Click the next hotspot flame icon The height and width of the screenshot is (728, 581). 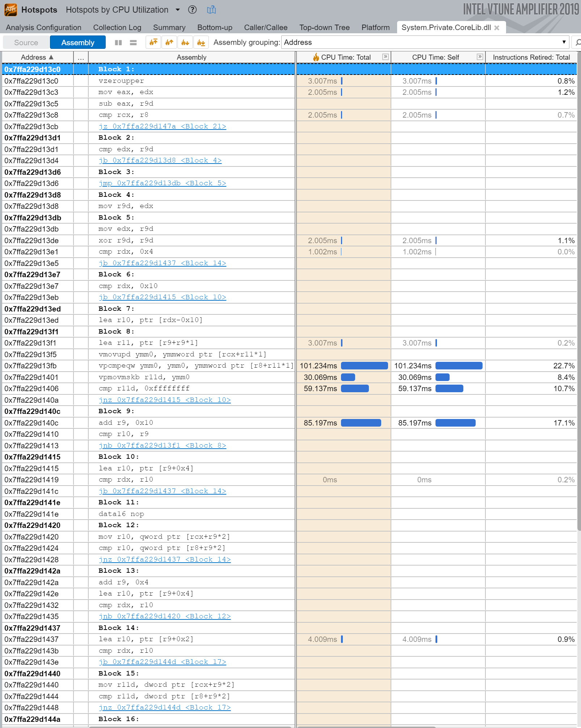point(185,42)
